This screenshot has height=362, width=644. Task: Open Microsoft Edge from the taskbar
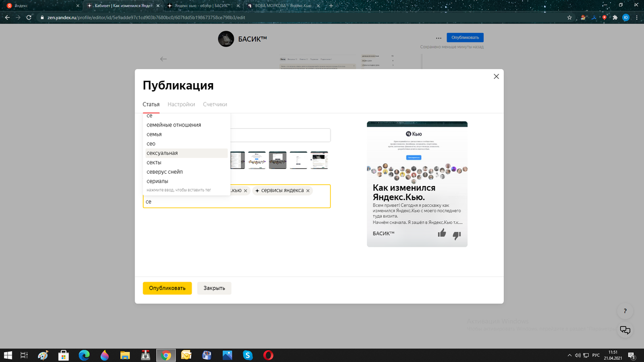[84, 355]
